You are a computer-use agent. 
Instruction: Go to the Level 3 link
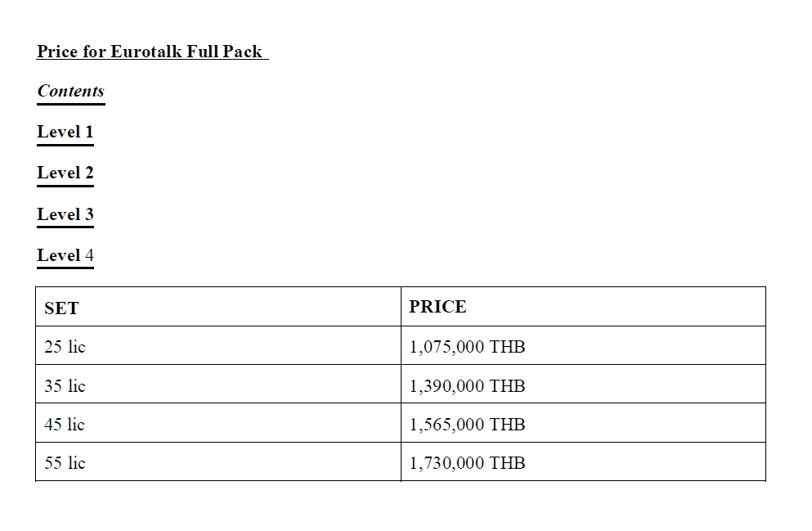tap(65, 214)
